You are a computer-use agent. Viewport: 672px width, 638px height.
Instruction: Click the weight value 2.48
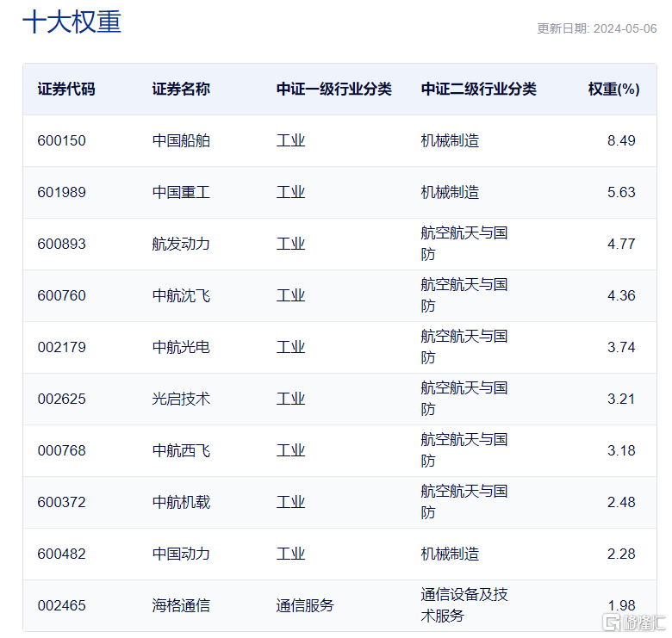tap(621, 502)
